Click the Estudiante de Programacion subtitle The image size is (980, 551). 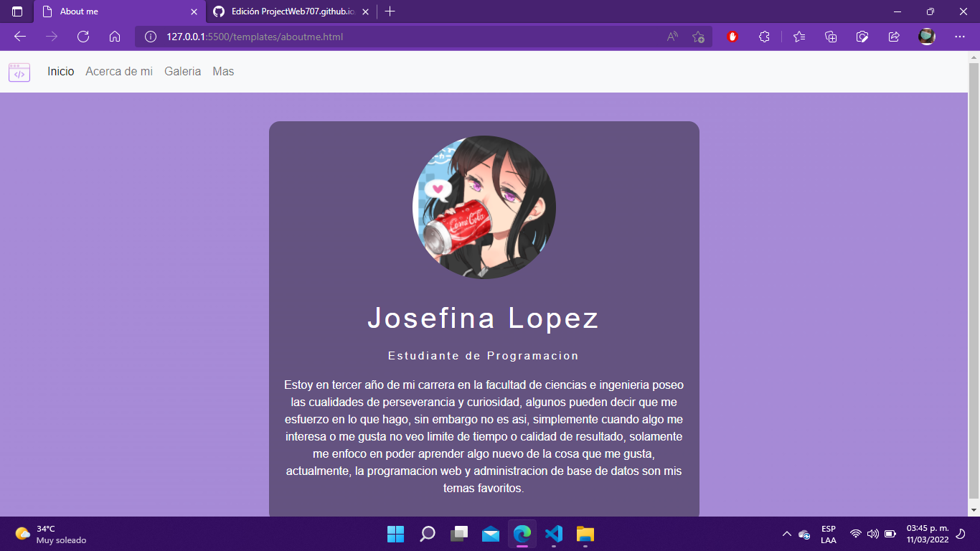(484, 356)
